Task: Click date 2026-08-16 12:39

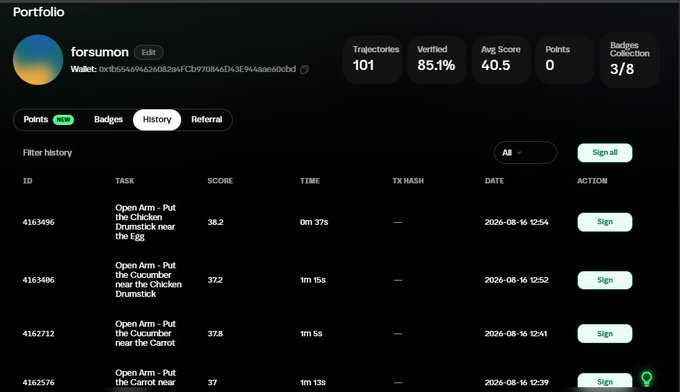Action: tap(517, 382)
